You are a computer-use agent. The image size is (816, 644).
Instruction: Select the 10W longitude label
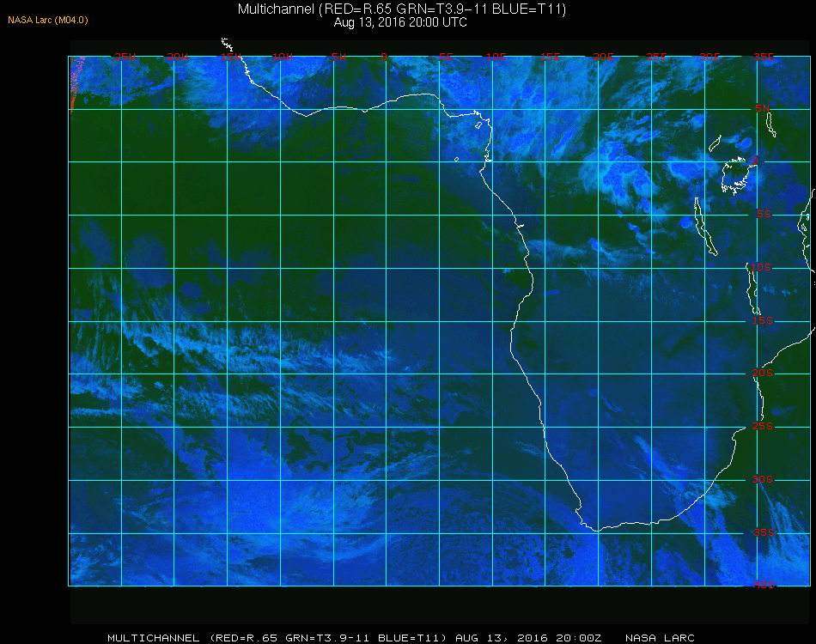pos(283,57)
